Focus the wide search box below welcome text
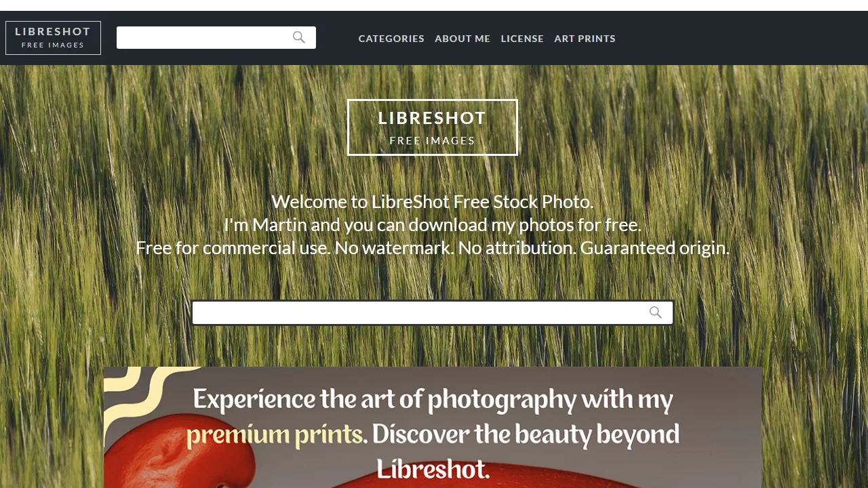The height and width of the screenshot is (488, 868). click(x=433, y=313)
